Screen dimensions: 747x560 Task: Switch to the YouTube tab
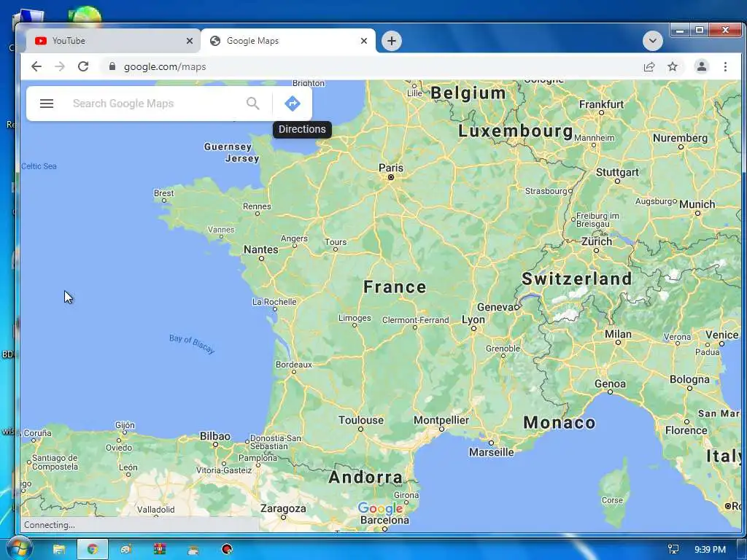[x=113, y=41]
